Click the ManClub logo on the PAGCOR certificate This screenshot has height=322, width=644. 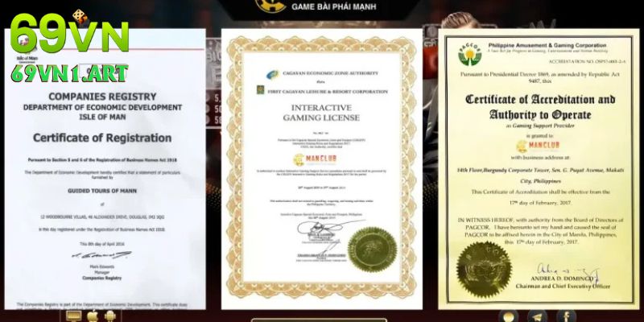coord(538,147)
